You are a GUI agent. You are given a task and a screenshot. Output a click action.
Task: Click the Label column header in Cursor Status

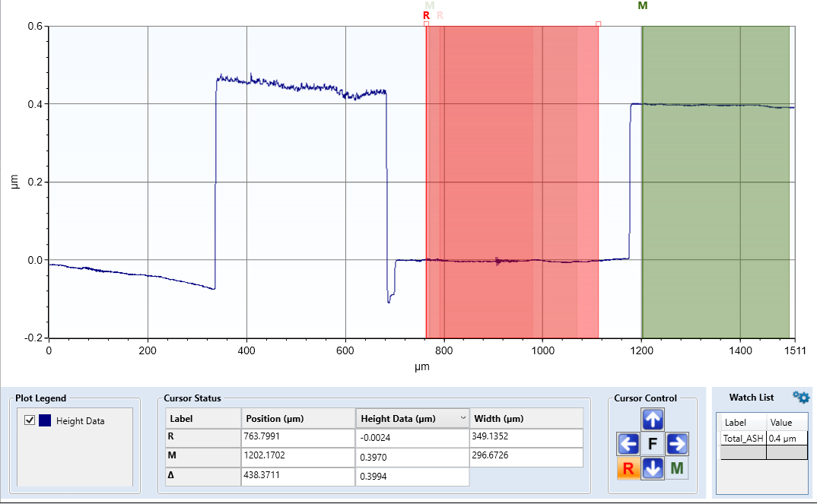pyautogui.click(x=203, y=418)
